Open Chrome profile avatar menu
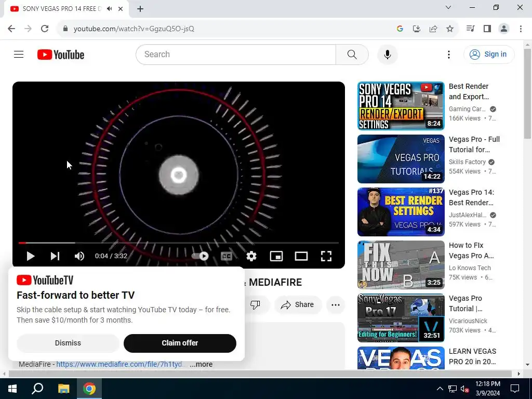Image resolution: width=532 pixels, height=399 pixels. (504, 29)
